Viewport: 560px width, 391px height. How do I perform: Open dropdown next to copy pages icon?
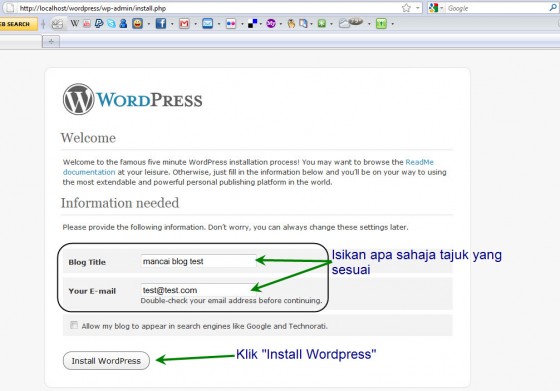pyautogui.click(x=311, y=24)
